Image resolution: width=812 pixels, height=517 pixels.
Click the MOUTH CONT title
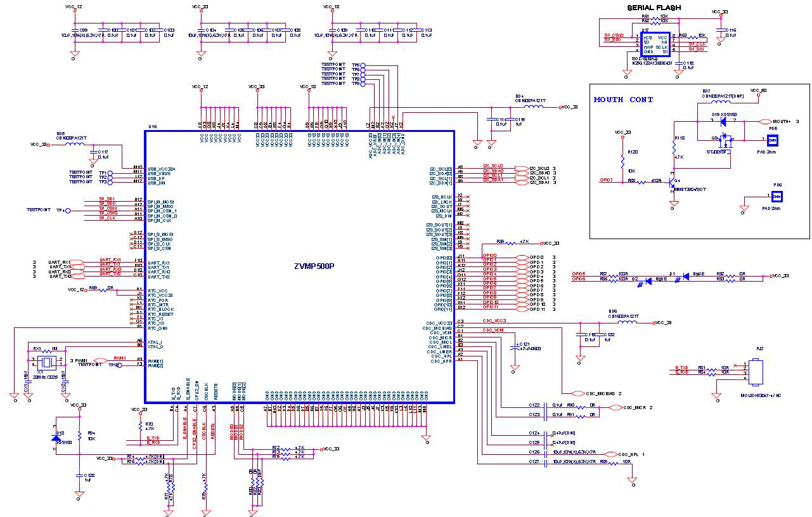623,100
